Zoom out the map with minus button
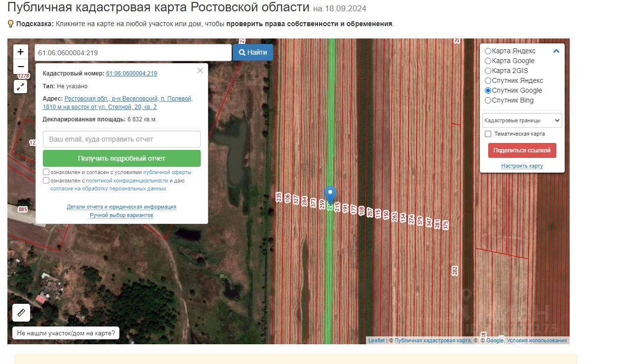 20,66
